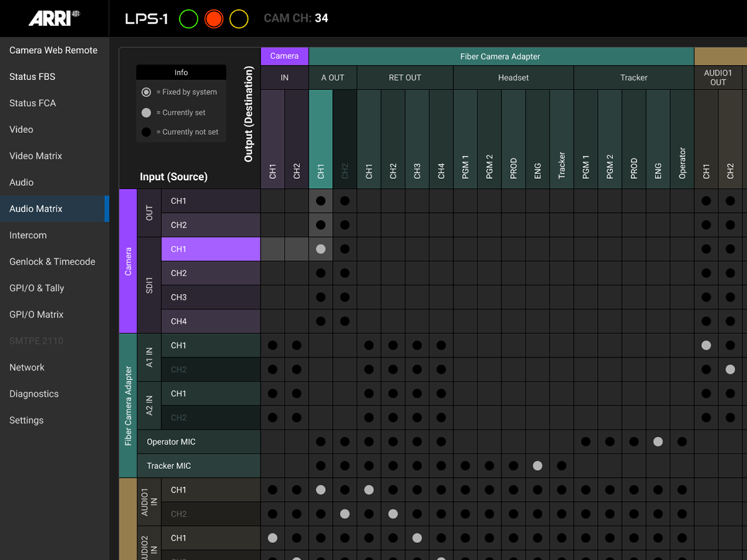Screen dimensions: 747x560
Task: Click the Fiber Camera Adapter output group header
Action: tap(500, 57)
